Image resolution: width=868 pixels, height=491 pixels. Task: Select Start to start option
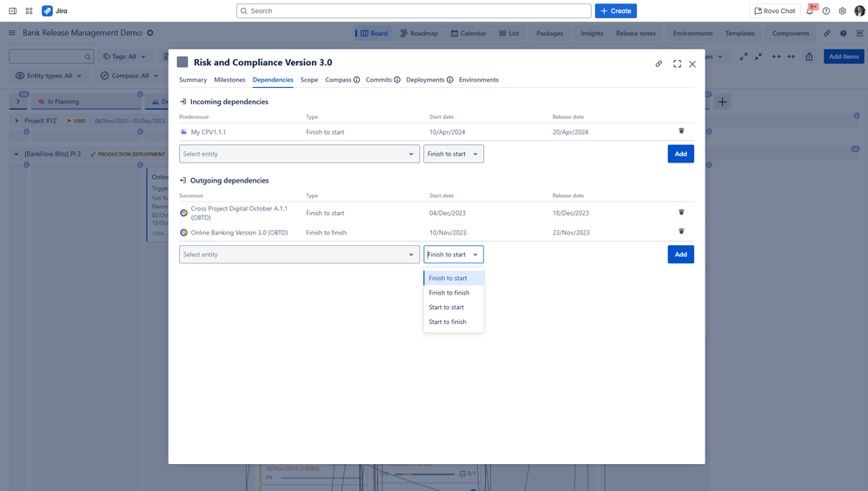pyautogui.click(x=454, y=308)
